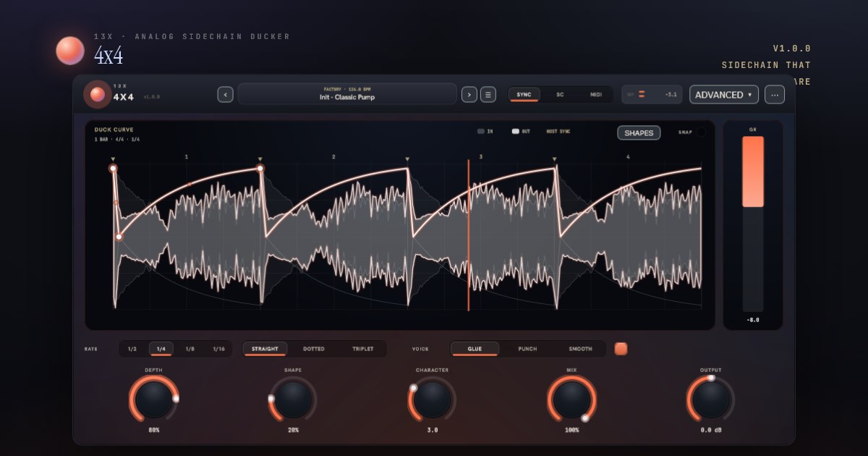Click the SHAPE knob
868x456 pixels.
click(x=293, y=400)
